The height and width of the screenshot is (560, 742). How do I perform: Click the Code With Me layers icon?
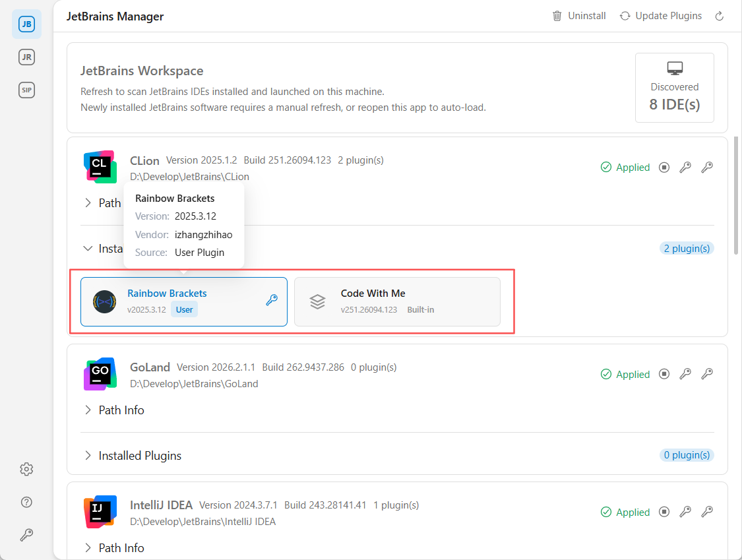click(x=317, y=301)
